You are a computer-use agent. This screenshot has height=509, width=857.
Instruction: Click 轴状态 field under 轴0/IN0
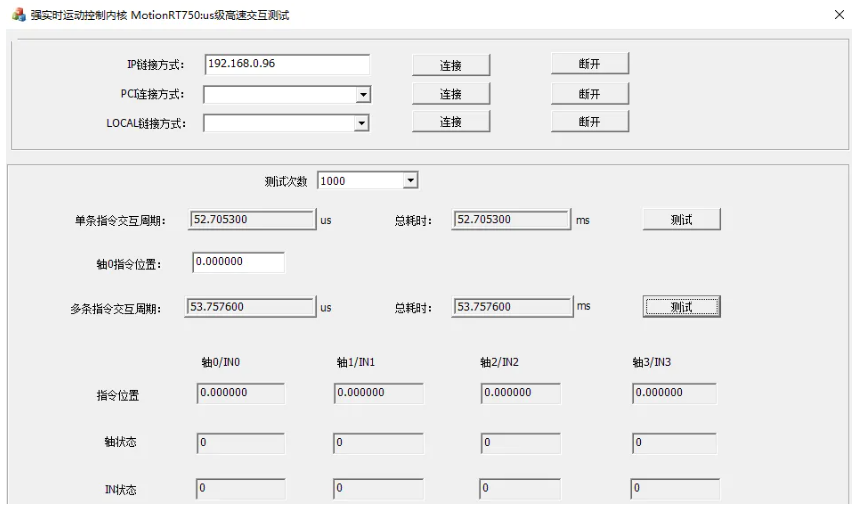tap(240, 443)
